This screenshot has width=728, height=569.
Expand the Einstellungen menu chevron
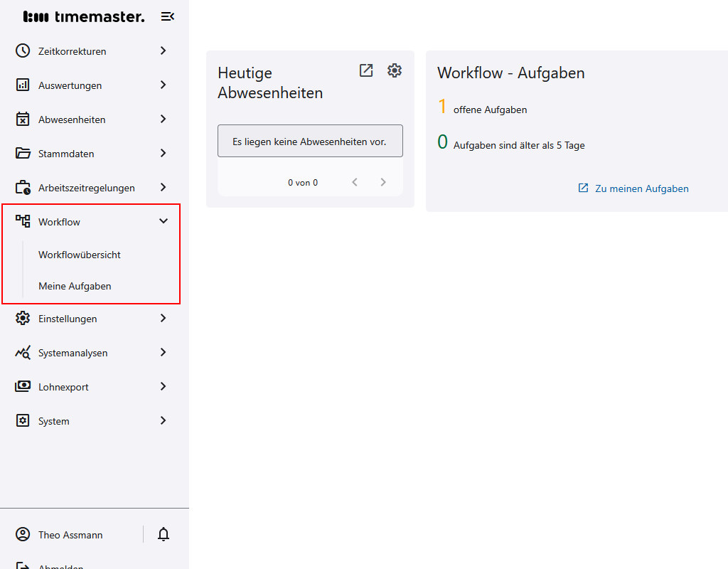pos(163,318)
